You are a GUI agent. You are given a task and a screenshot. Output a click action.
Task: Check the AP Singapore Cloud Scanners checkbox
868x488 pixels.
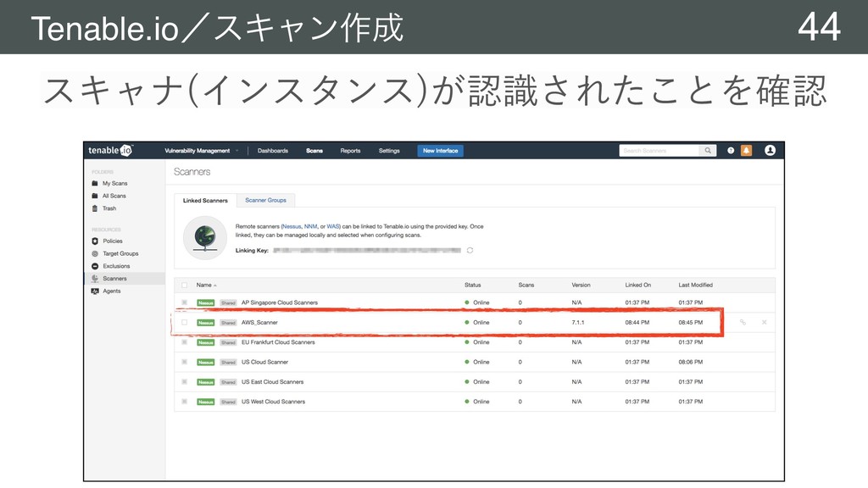184,302
